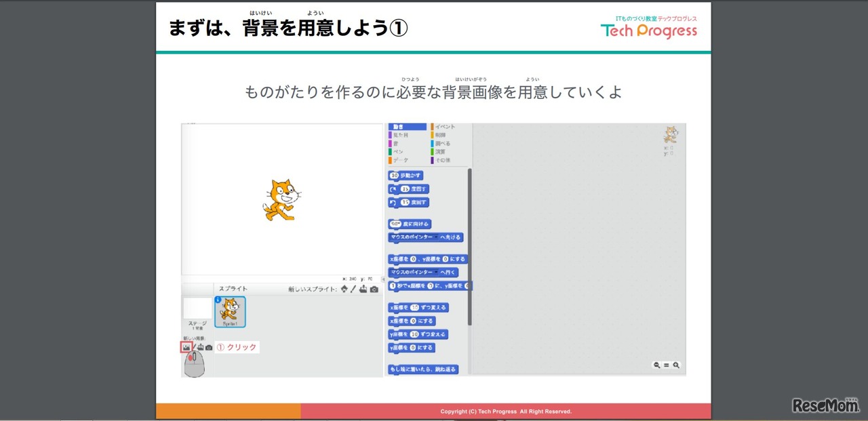Select the 見た目 block category
This screenshot has height=421, width=868.
[401, 135]
